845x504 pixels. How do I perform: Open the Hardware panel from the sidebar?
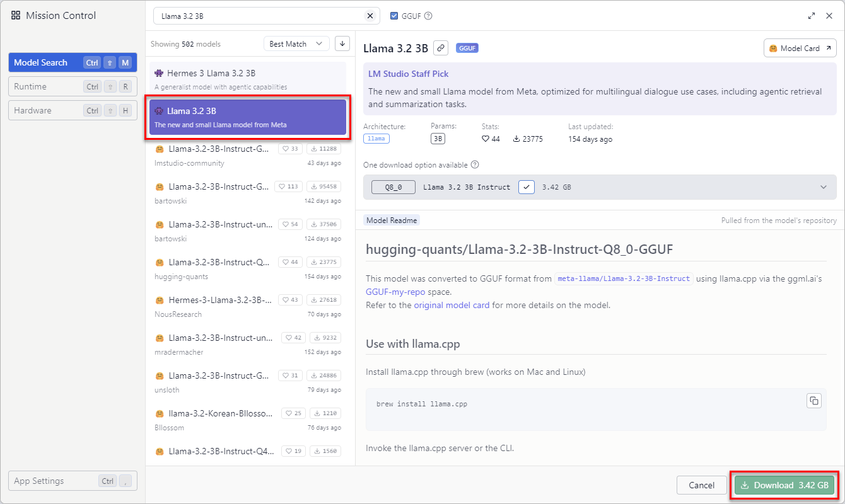pos(72,110)
